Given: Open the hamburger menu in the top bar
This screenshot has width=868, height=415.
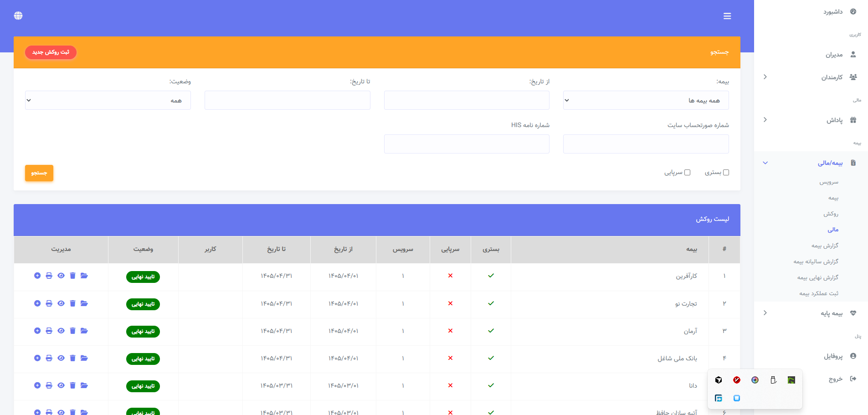Looking at the screenshot, I should click(x=727, y=16).
